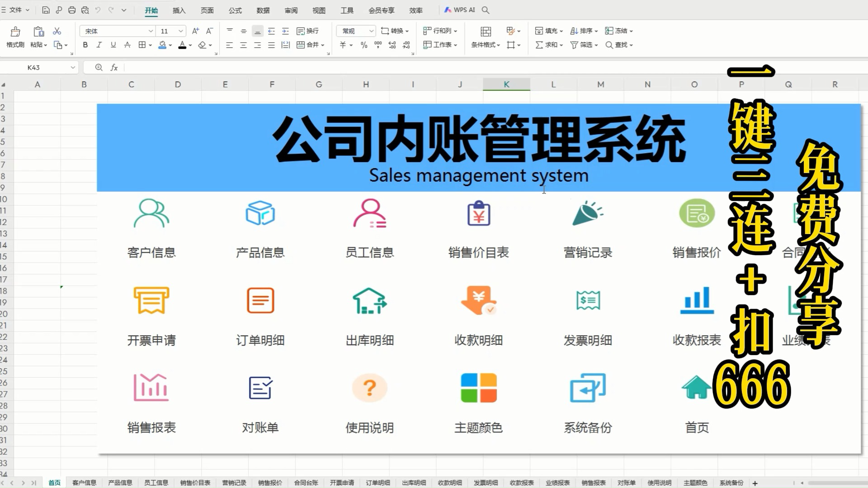Open the 宋体 font name dropdown
Image resolution: width=868 pixels, height=488 pixels.
pos(151,31)
